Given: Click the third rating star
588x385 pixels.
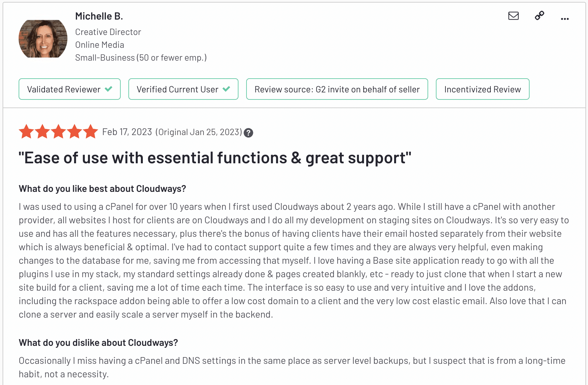Looking at the screenshot, I should click(x=58, y=132).
